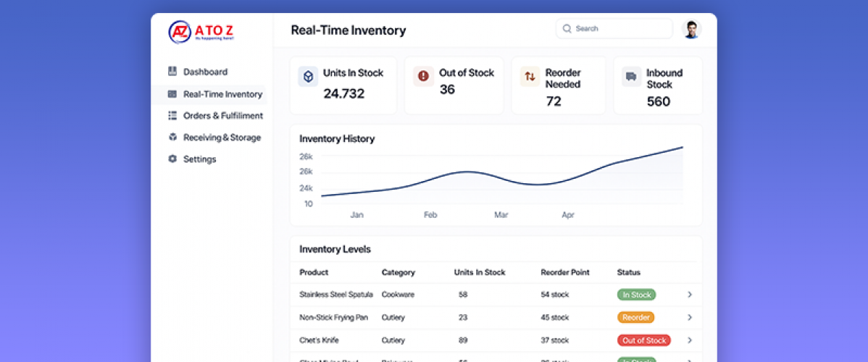This screenshot has width=868, height=362.
Task: Click the Dashboard sidebar icon
Action: click(x=172, y=72)
